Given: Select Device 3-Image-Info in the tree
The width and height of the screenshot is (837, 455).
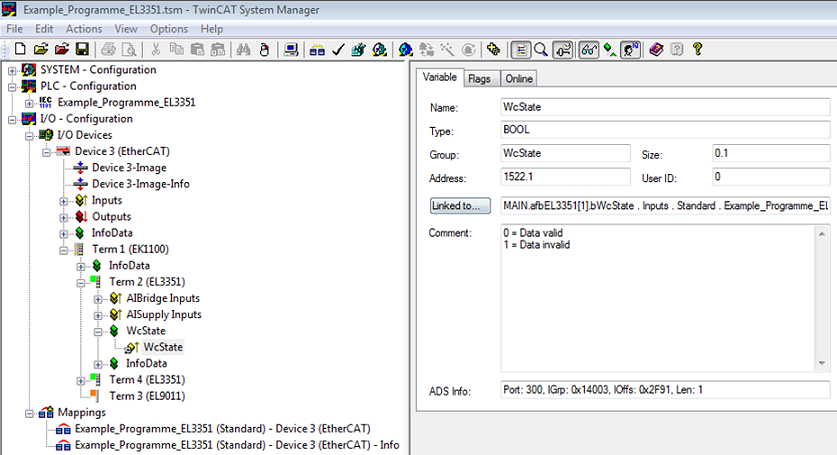Looking at the screenshot, I should 141,184.
